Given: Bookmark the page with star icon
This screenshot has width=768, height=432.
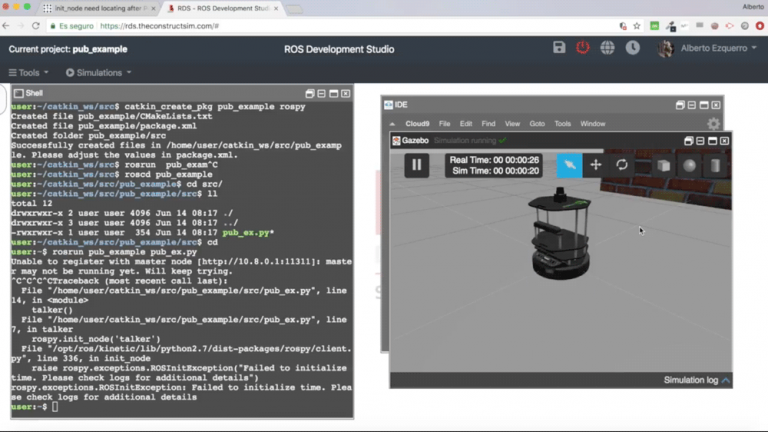Looking at the screenshot, I should click(637, 25).
